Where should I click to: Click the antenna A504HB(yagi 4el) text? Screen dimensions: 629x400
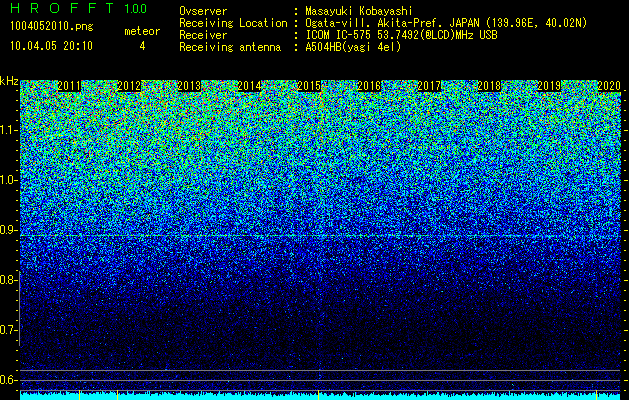[353, 47]
